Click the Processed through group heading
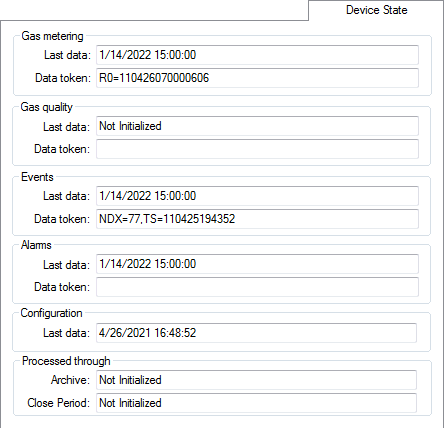 [66, 361]
